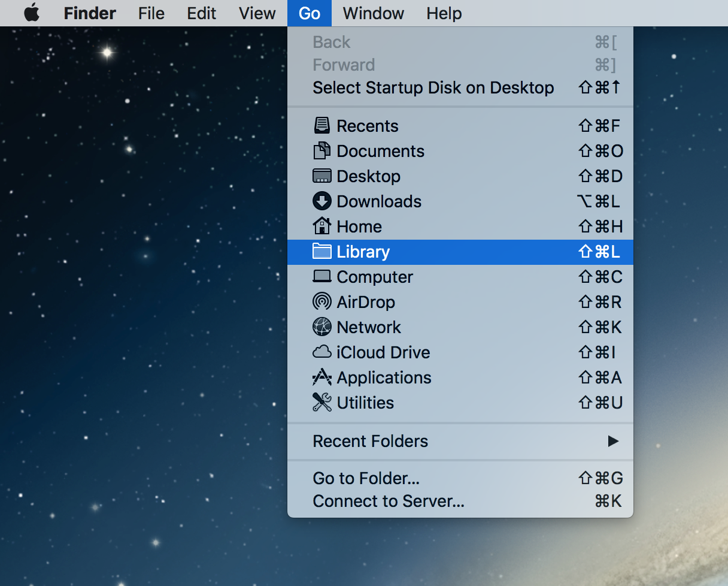
Task: Open the File menu
Action: [x=151, y=13]
